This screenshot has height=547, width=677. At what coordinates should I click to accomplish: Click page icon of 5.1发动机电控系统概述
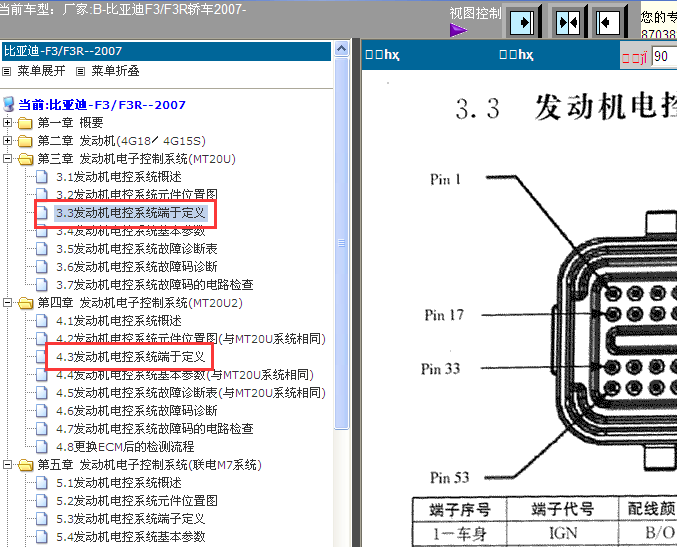point(42,483)
